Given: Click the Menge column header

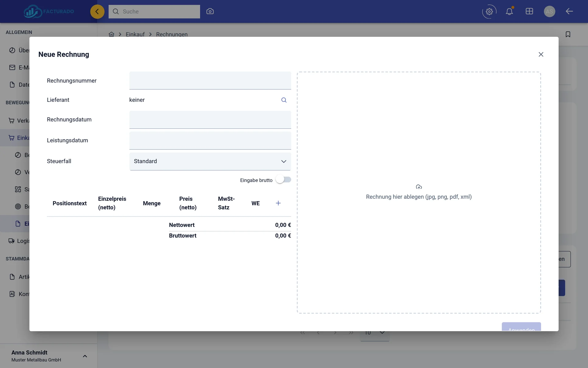Looking at the screenshot, I should pos(152,203).
